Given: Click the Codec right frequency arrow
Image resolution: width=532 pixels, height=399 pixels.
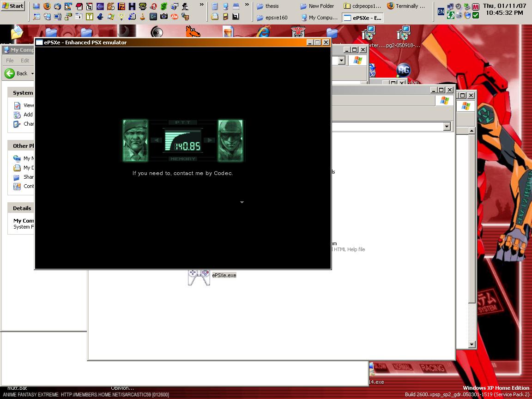Looking at the screenshot, I should 210,140.
